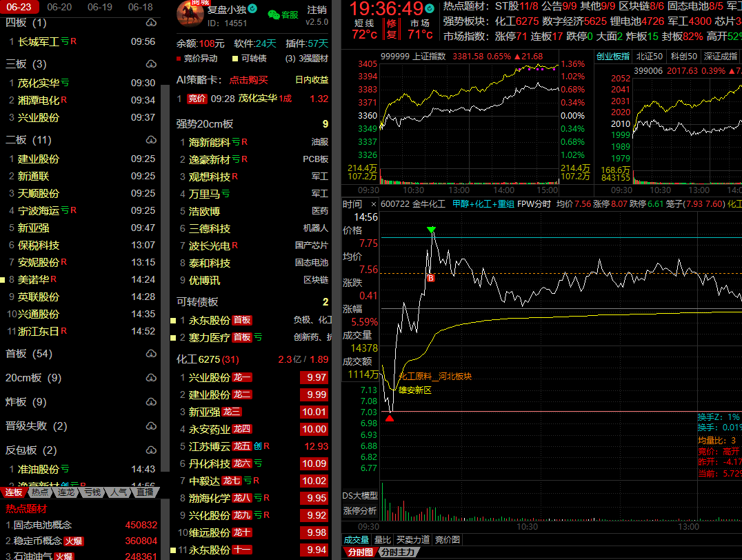The width and height of the screenshot is (742, 560).
Task: Click the left stock list scrollbar
Action: click(x=165, y=278)
